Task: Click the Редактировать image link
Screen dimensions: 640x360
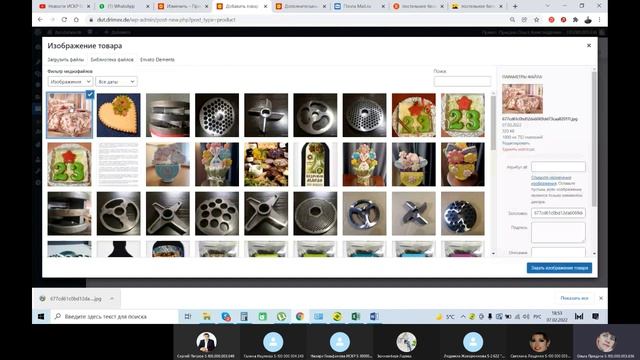Action: pos(516,143)
